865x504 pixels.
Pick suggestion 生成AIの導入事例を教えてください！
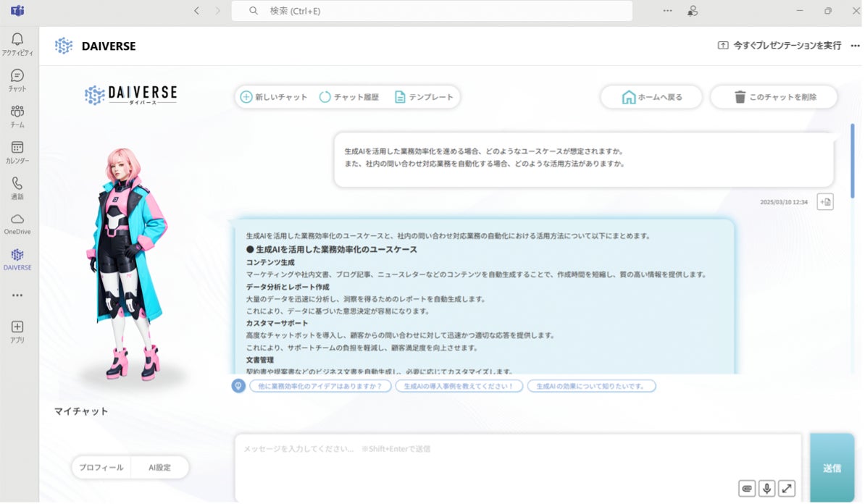[459, 386]
